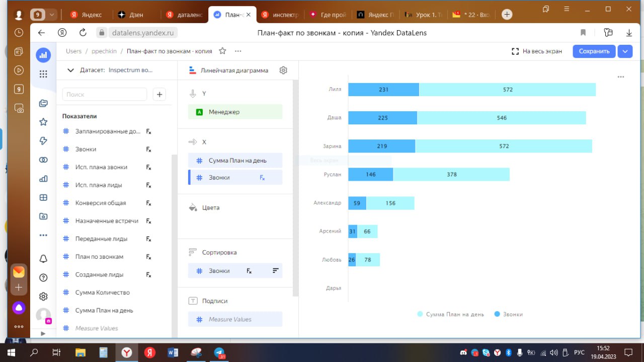Toggle Сумма План на день legend item
The width and height of the screenshot is (644, 362).
coord(450,314)
